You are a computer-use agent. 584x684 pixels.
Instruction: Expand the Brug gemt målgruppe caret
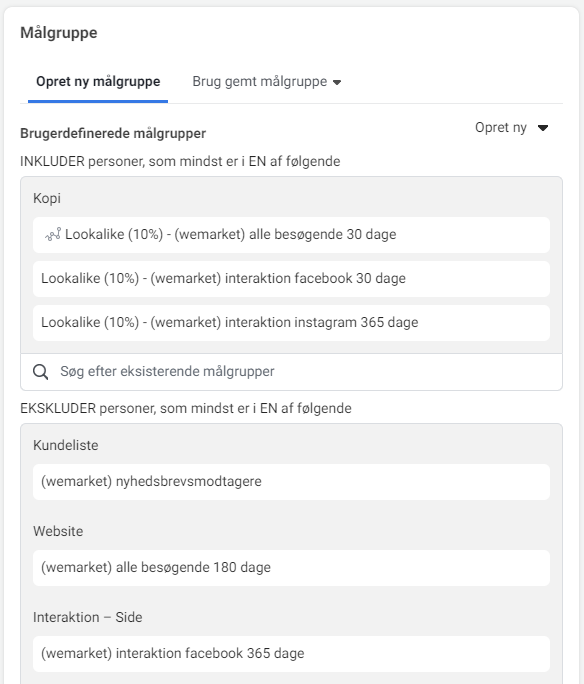[337, 82]
